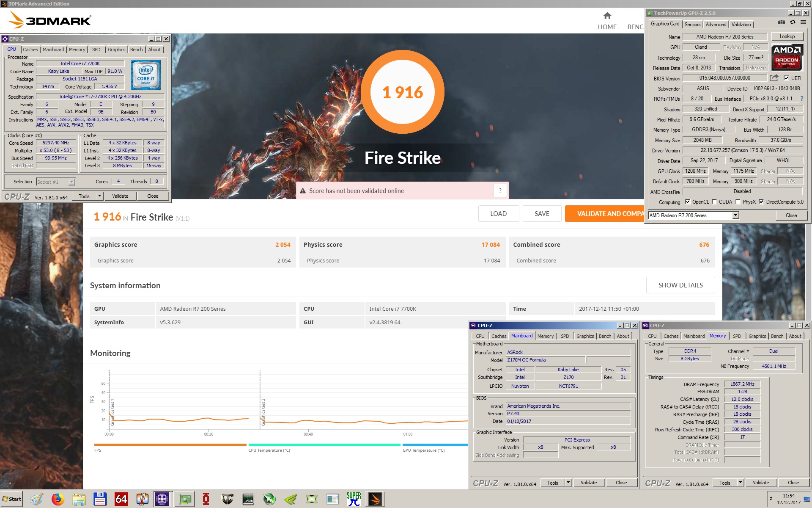Refresh GPU-Z with the circular arrows icon
This screenshot has height=508, width=812.
793,22
